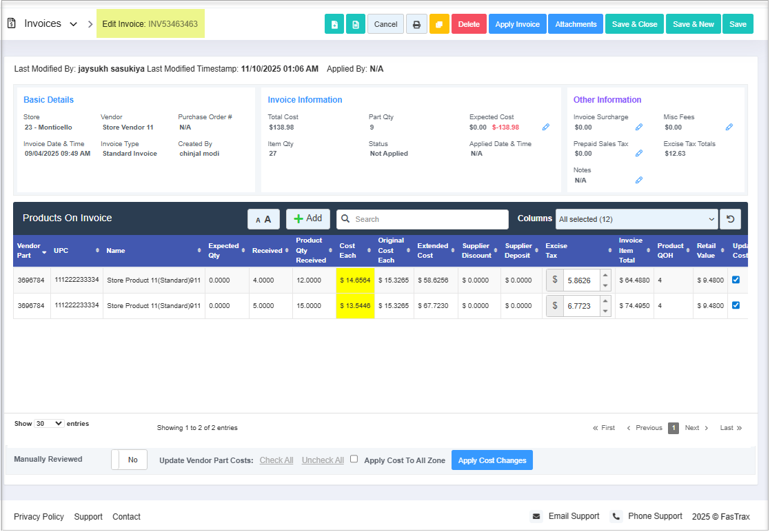Sort by Extended Cost column header
770x532 pixels.
[432, 251]
